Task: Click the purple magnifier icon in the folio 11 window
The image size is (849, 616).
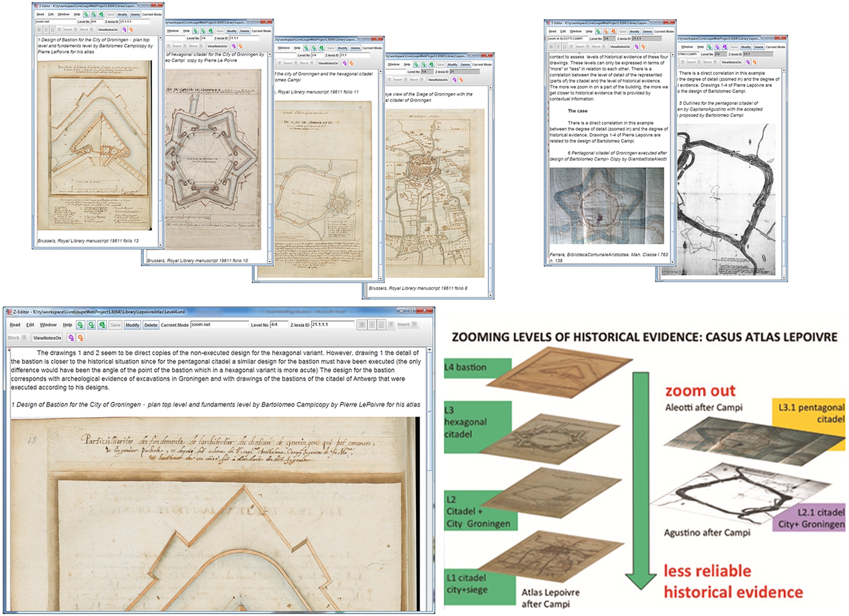Action: point(344,63)
